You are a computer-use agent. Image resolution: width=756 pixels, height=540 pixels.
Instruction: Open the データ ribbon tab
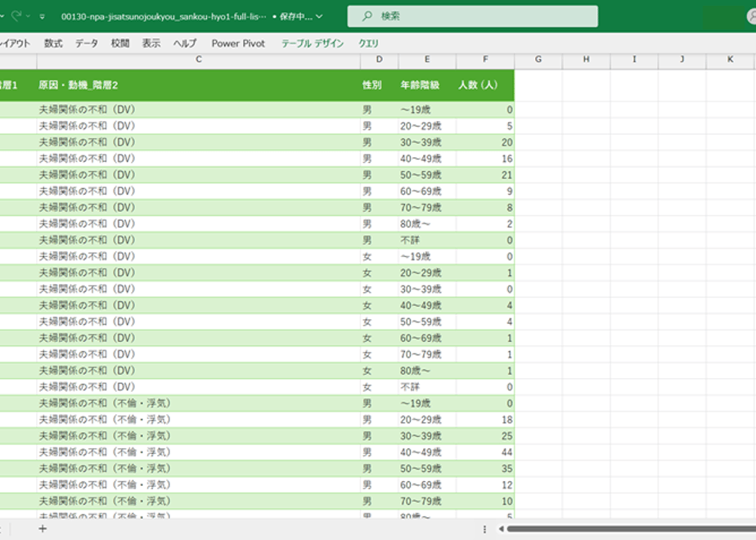(86, 43)
